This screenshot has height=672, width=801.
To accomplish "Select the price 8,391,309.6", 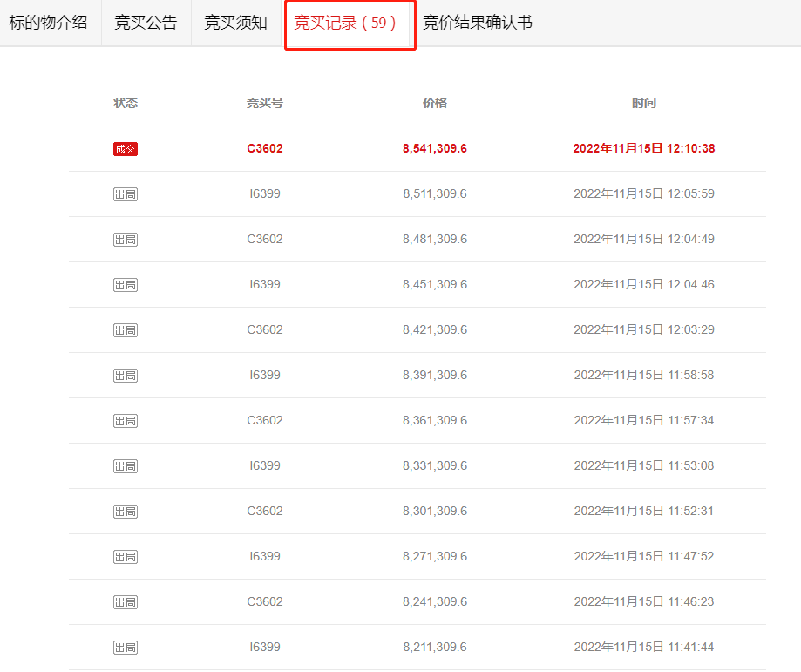I will pos(435,375).
